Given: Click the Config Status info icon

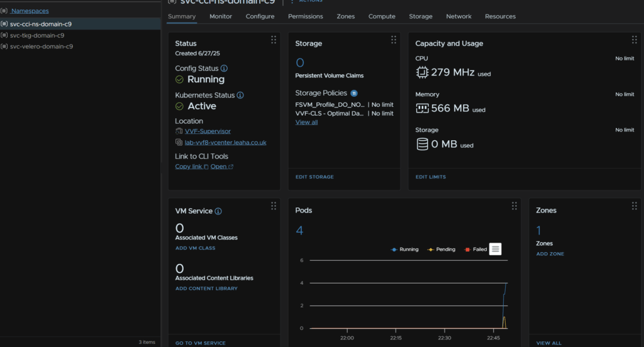Looking at the screenshot, I should (x=224, y=68).
